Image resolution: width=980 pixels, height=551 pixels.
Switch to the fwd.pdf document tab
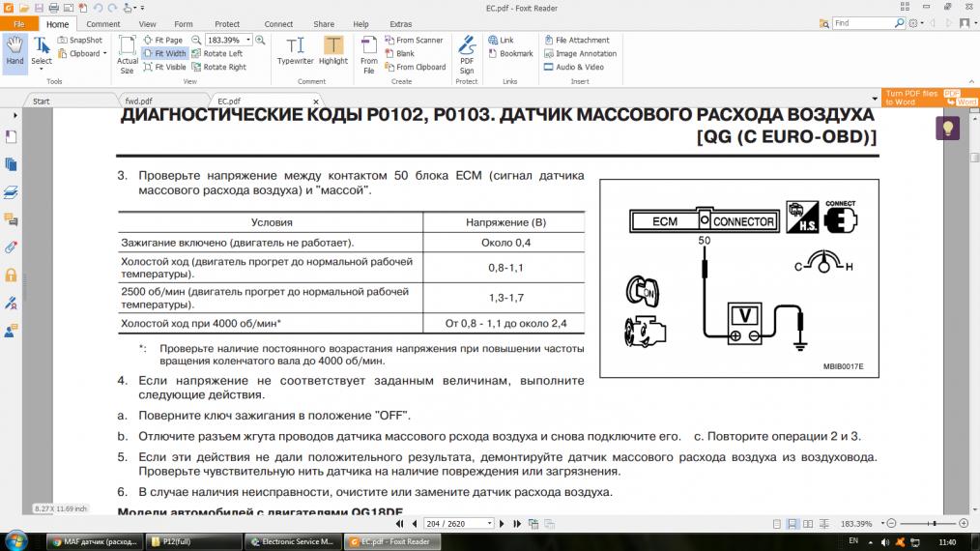[138, 101]
